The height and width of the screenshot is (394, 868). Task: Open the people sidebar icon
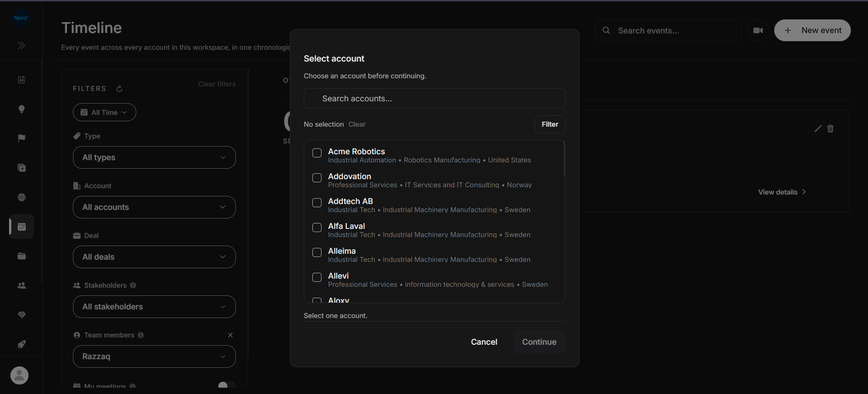tap(21, 285)
